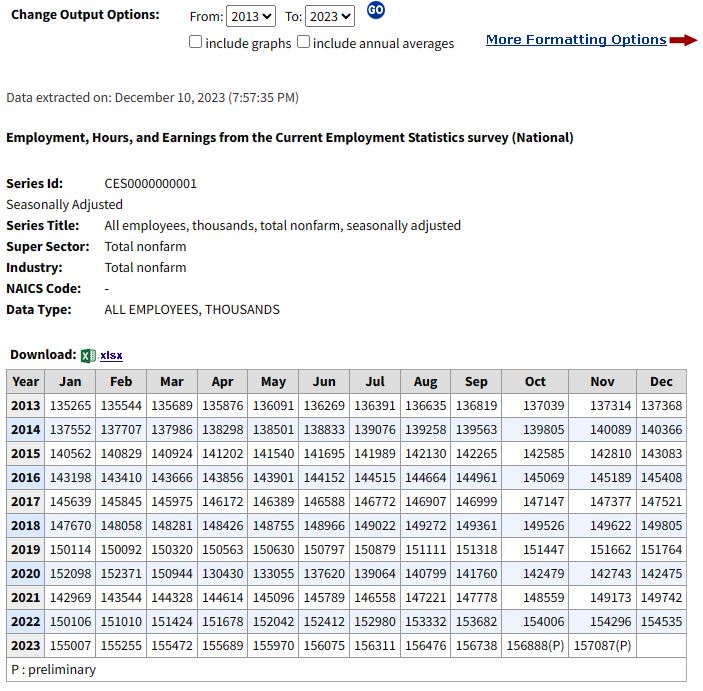
Task: Click the cell value 149742
Action: point(661,597)
